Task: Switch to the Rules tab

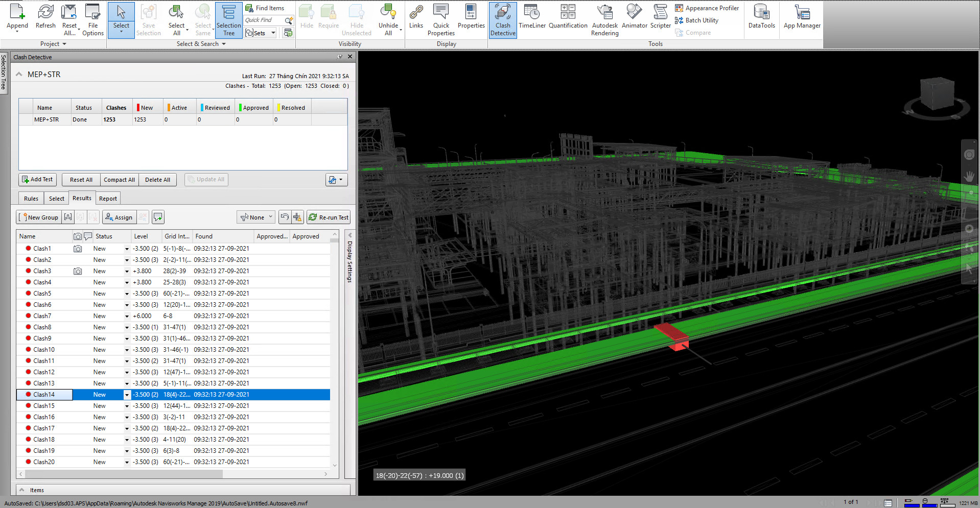Action: coord(31,199)
